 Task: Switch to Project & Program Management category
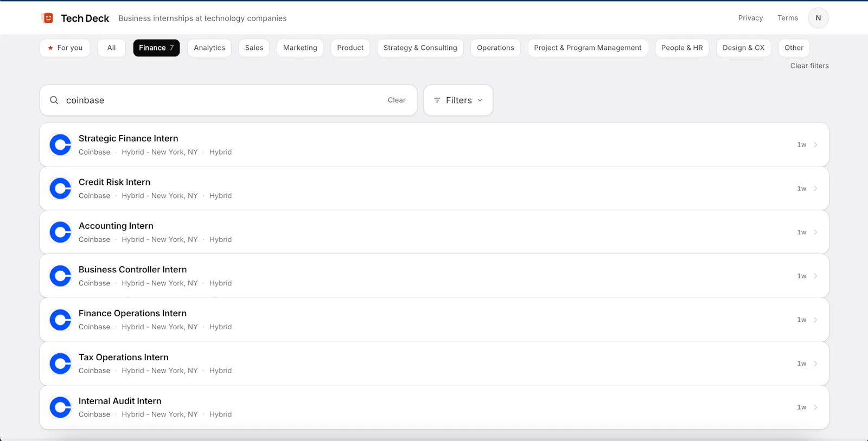tap(588, 48)
